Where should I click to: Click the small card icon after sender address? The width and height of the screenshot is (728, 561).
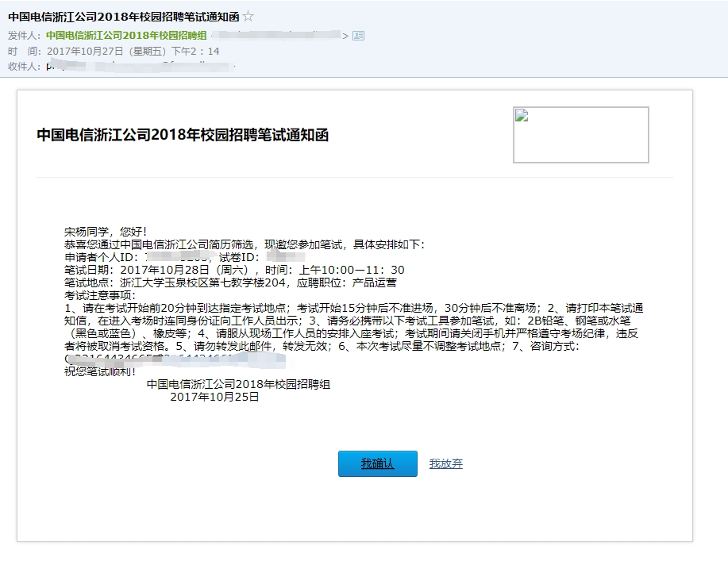click(x=357, y=35)
